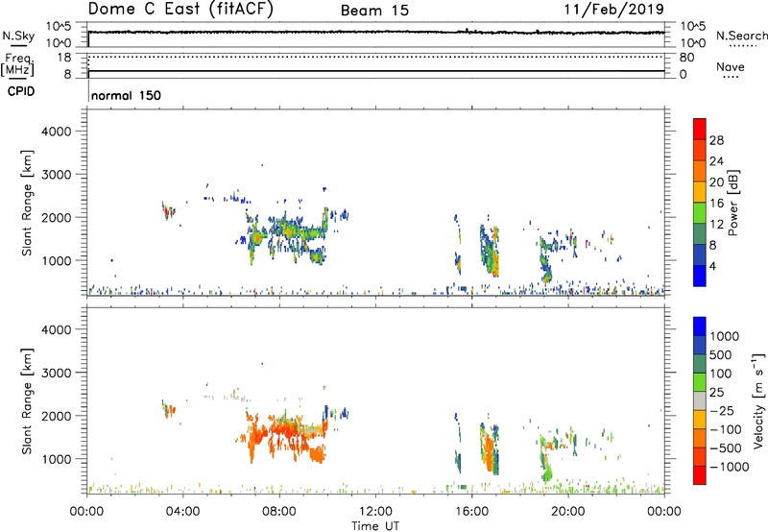The height and width of the screenshot is (532, 768).
Task: Click the 'N.Search' legend label
Action: [x=742, y=36]
